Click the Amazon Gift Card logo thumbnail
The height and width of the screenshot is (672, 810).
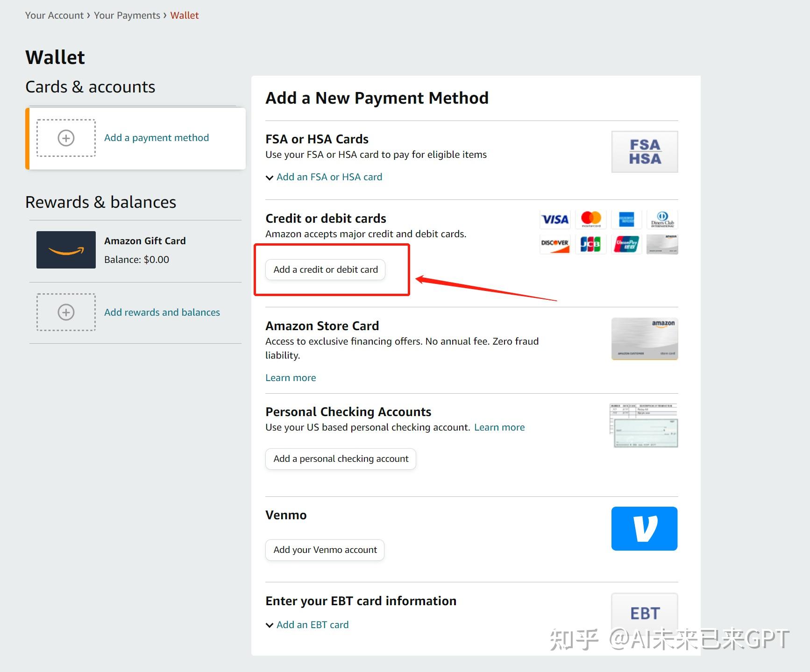tap(66, 250)
